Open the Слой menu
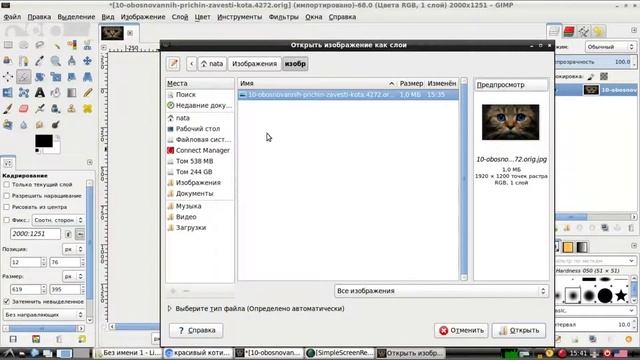 tap(180, 17)
